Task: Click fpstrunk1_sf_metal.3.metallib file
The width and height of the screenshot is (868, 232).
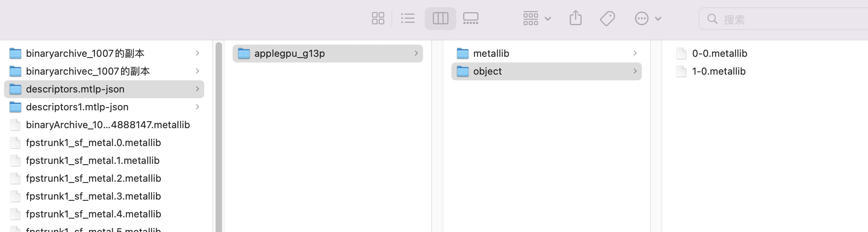Action: [x=93, y=196]
